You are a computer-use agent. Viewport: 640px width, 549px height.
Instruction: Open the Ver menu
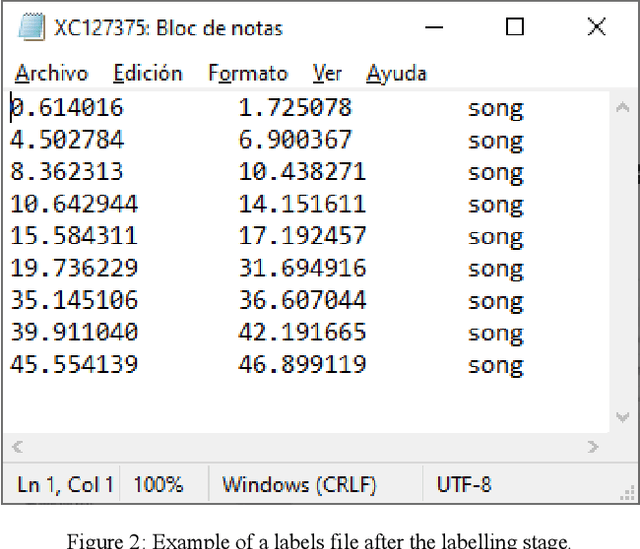(327, 73)
